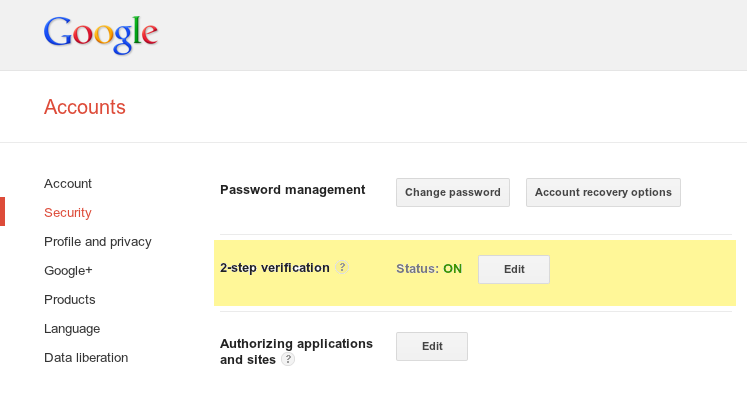Click the Accounts heading
This screenshot has width=747, height=393.
coord(85,107)
